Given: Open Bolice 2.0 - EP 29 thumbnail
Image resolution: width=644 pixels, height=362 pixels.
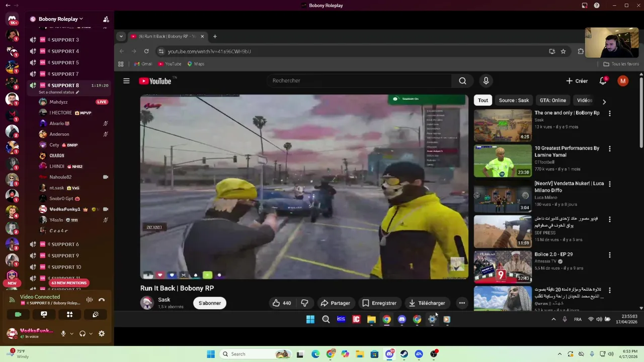Looking at the screenshot, I should [x=503, y=267].
